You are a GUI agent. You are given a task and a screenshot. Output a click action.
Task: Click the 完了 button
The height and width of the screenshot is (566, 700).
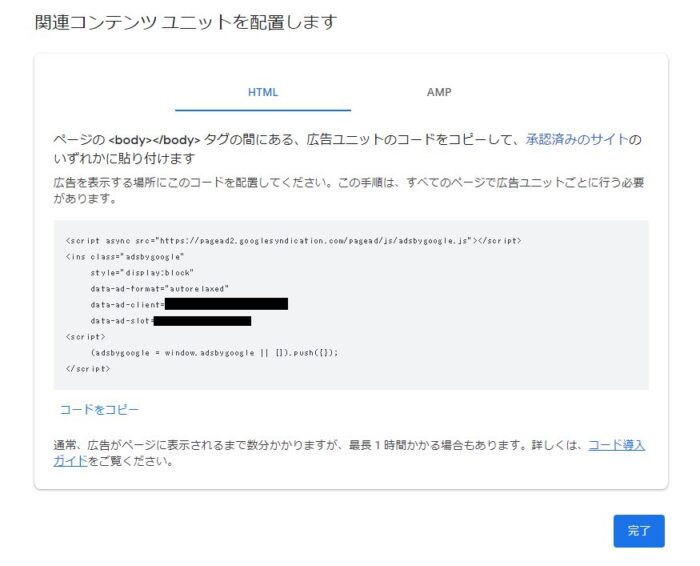pyautogui.click(x=639, y=531)
